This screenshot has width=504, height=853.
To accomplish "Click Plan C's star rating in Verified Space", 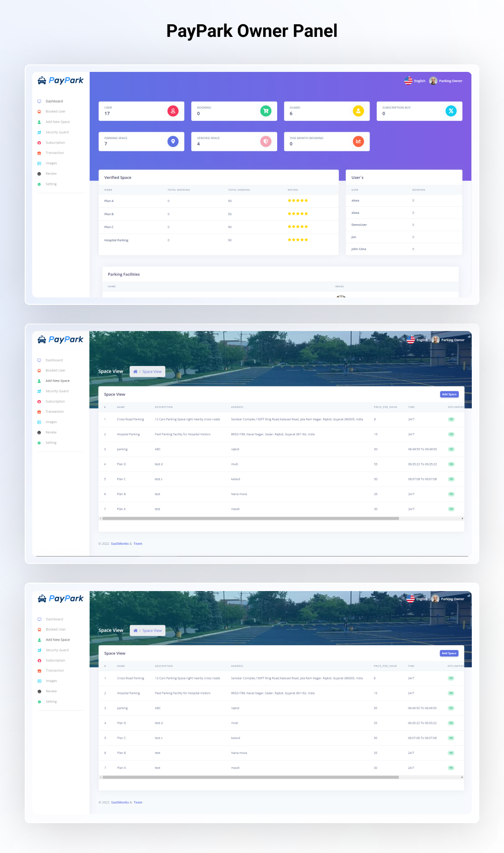I will point(298,227).
